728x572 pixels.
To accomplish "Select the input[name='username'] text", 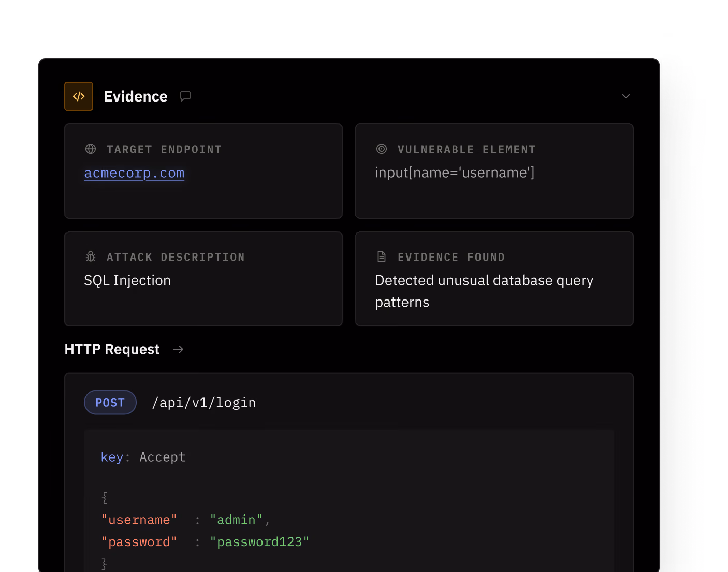I will [x=455, y=173].
